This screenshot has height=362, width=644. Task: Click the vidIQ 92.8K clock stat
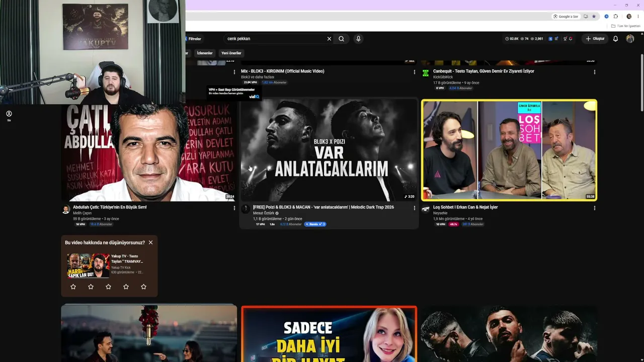pos(512,39)
